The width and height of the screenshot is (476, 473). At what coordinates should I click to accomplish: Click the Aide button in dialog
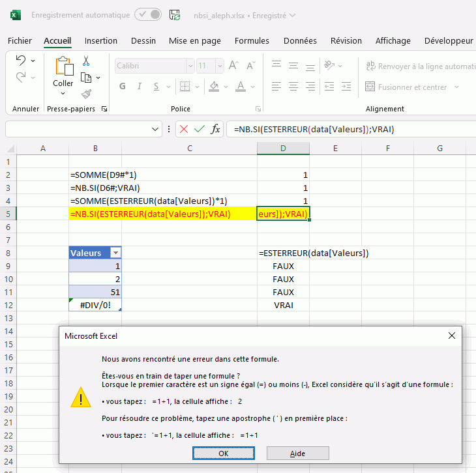pyautogui.click(x=297, y=453)
